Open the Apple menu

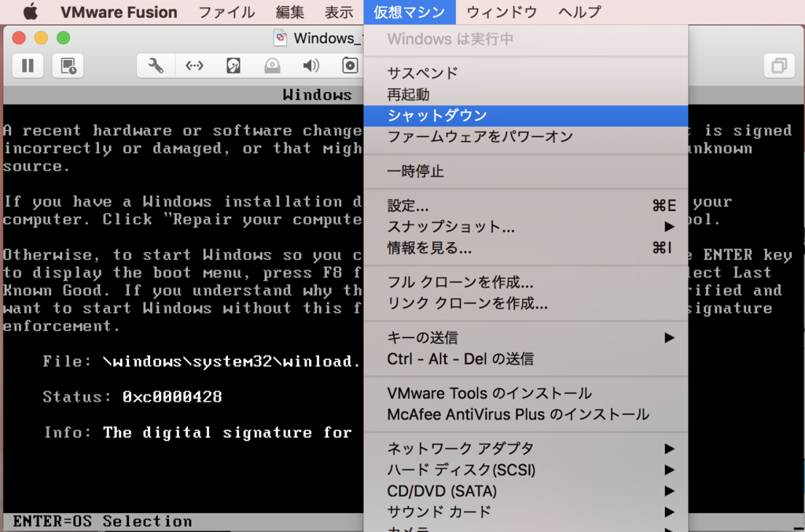[x=31, y=11]
